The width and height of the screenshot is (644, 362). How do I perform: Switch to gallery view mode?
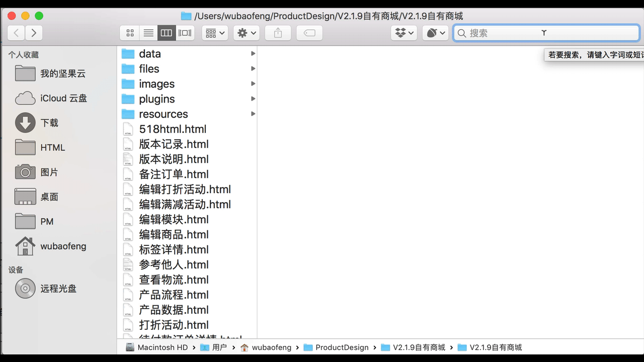point(185,33)
